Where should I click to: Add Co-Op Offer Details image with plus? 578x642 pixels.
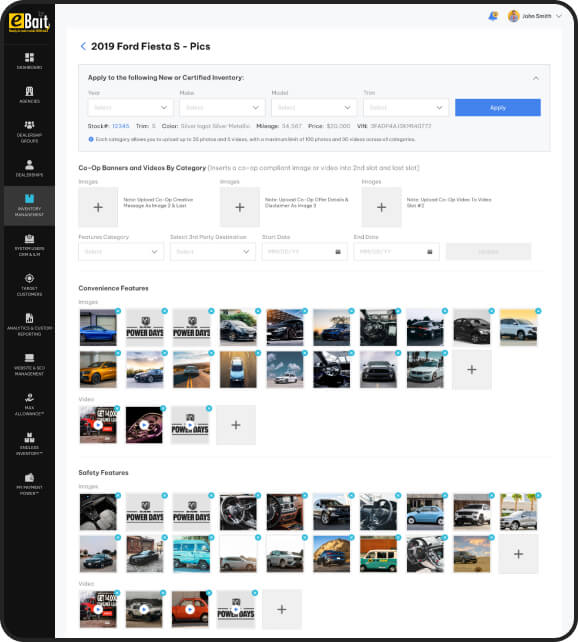[240, 207]
